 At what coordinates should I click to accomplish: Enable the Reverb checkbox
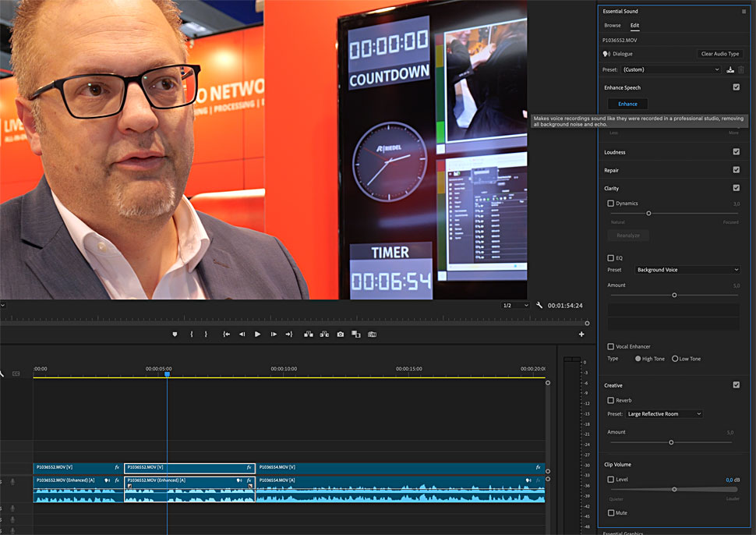click(x=611, y=400)
